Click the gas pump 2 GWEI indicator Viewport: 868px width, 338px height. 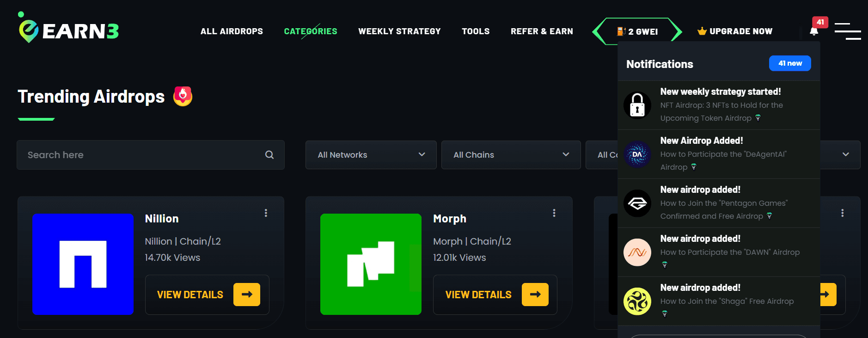tap(637, 31)
